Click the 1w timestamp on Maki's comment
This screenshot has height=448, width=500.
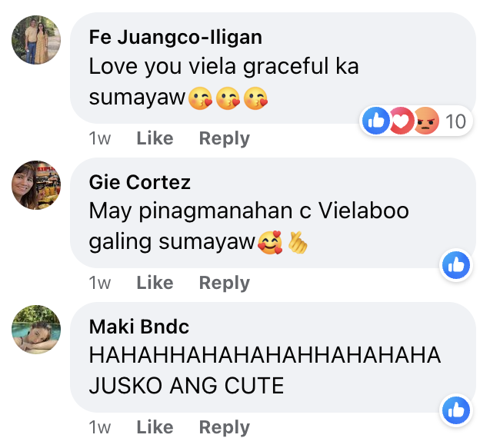point(100,427)
